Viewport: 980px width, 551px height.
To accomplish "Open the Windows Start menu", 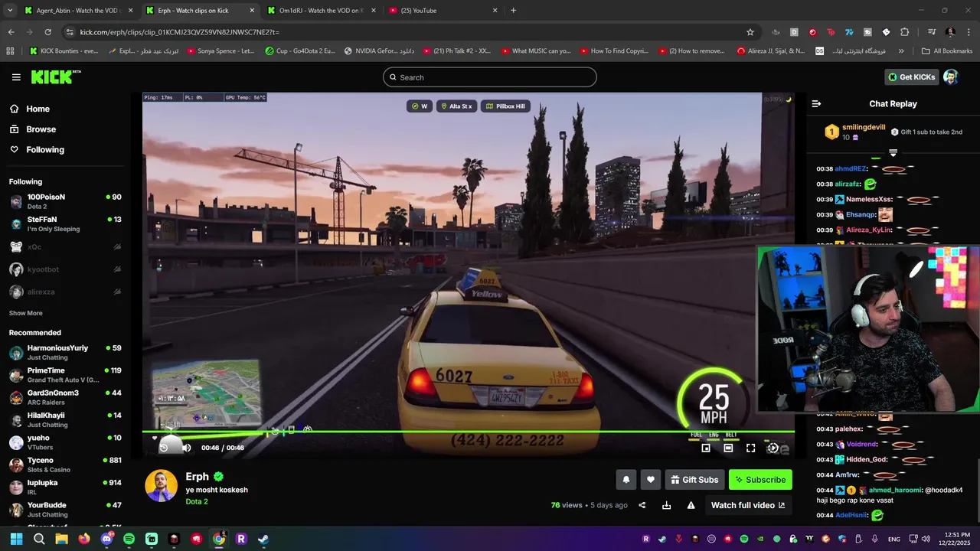I will (x=17, y=539).
